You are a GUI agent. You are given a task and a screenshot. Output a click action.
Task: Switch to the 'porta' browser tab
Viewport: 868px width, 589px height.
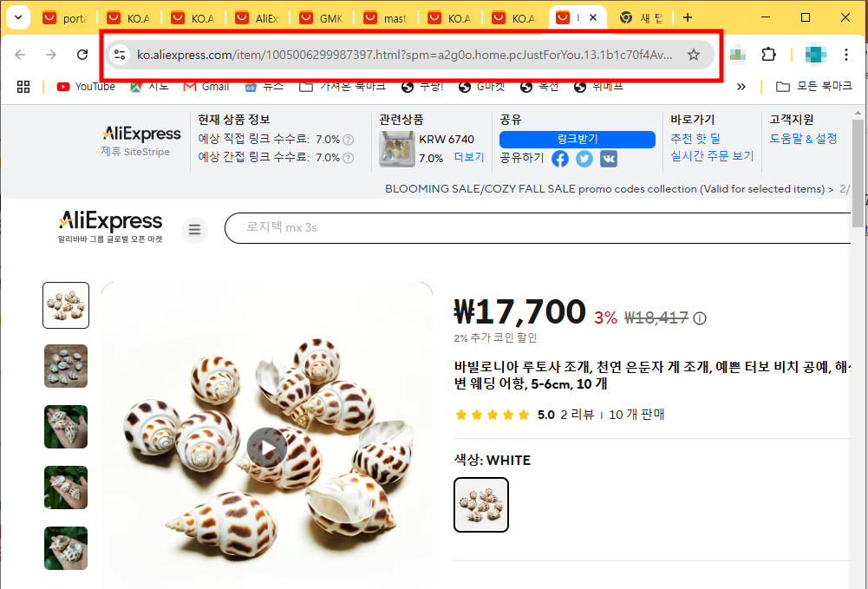coord(67,18)
